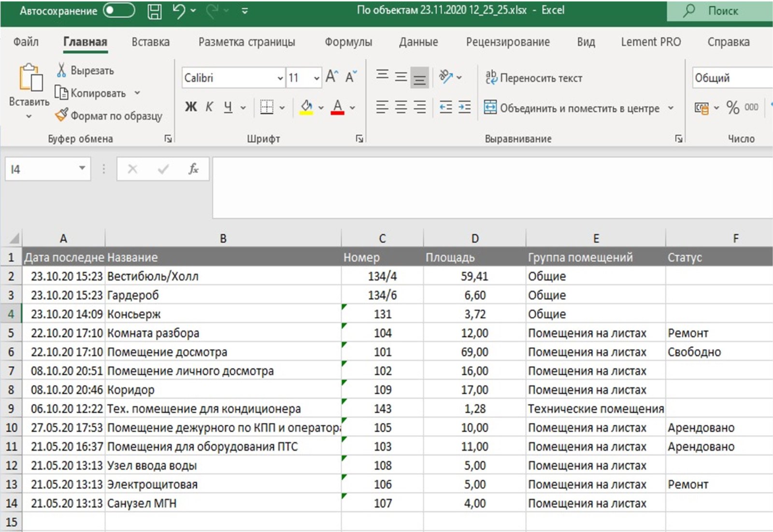Click Переносить текст wrap button
773x532 pixels.
[x=534, y=77]
